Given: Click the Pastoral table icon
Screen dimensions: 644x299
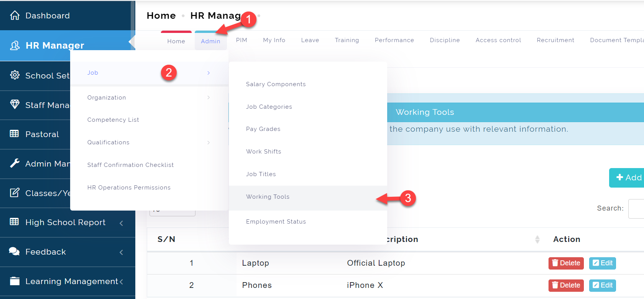Looking at the screenshot, I should pyautogui.click(x=14, y=134).
